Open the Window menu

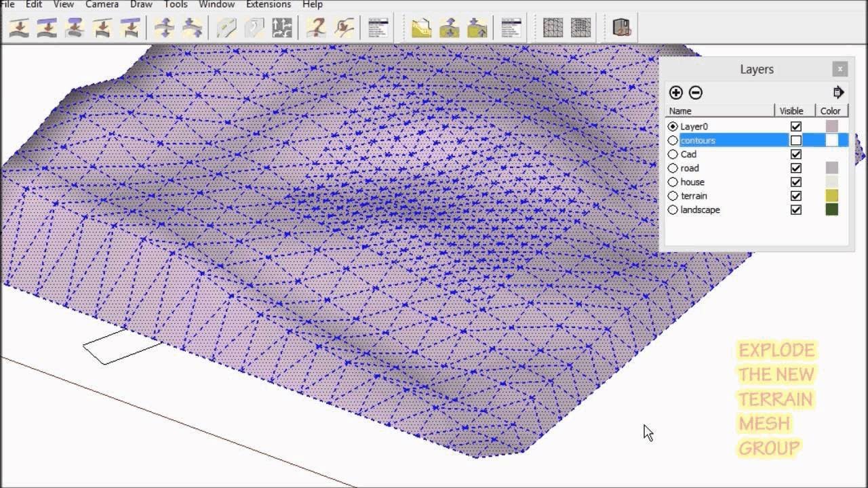tap(216, 4)
